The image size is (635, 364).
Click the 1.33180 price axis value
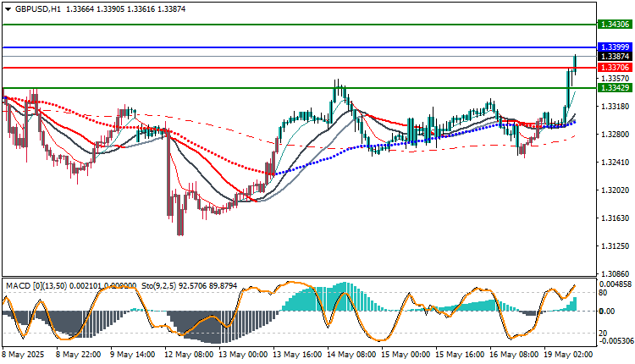point(616,107)
